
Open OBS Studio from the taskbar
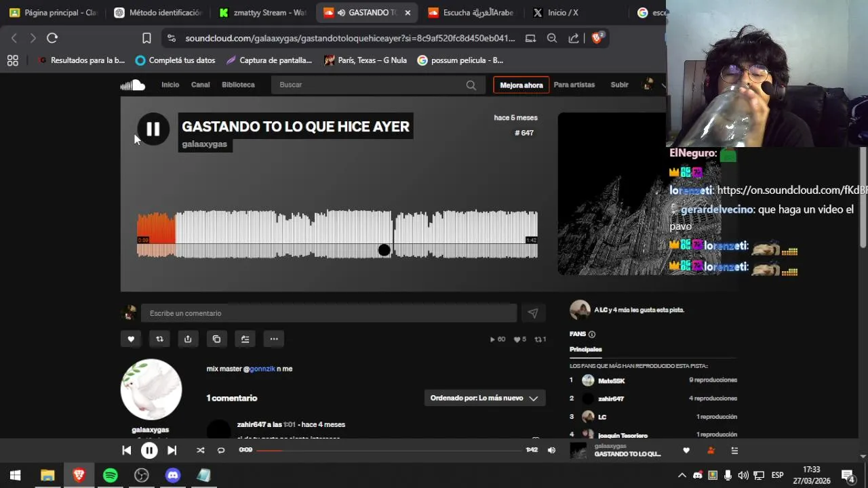(x=141, y=475)
